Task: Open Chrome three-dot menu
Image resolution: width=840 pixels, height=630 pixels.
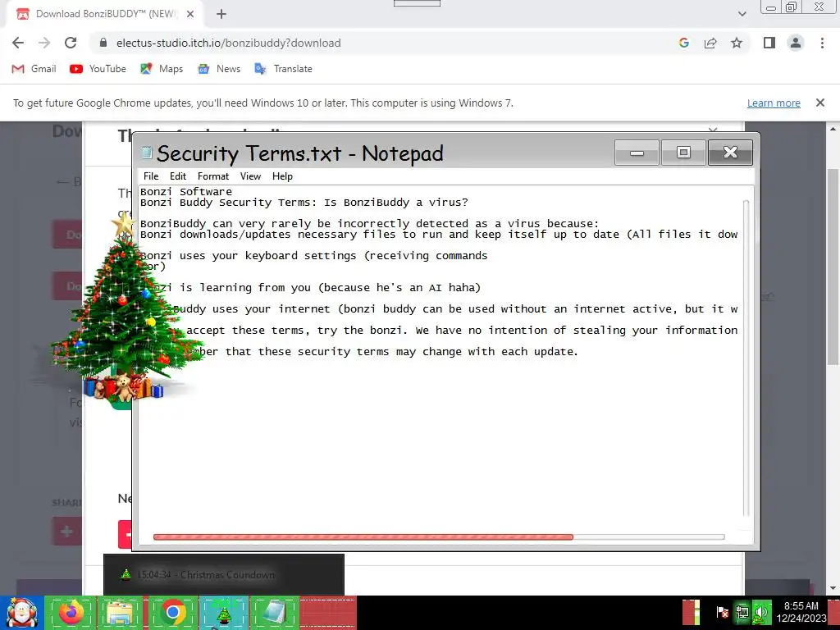Action: pos(822,43)
